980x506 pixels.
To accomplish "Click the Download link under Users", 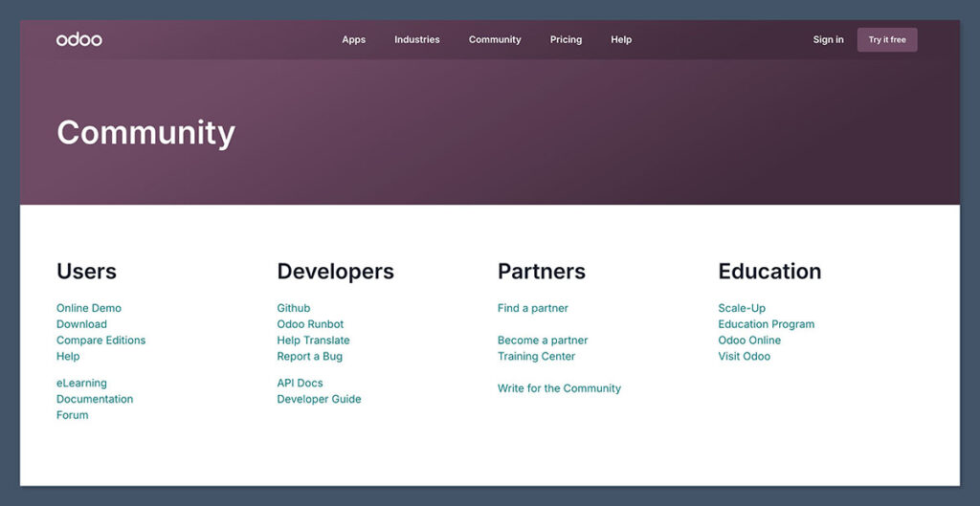I will pyautogui.click(x=81, y=324).
